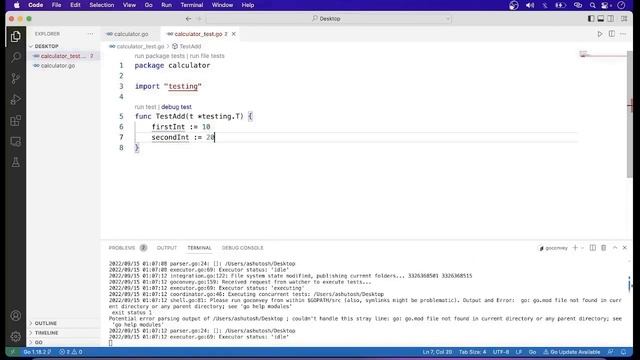Maximize panel with the up chevron
Image resolution: width=640 pixels, height=360 pixels.
(x=615, y=248)
